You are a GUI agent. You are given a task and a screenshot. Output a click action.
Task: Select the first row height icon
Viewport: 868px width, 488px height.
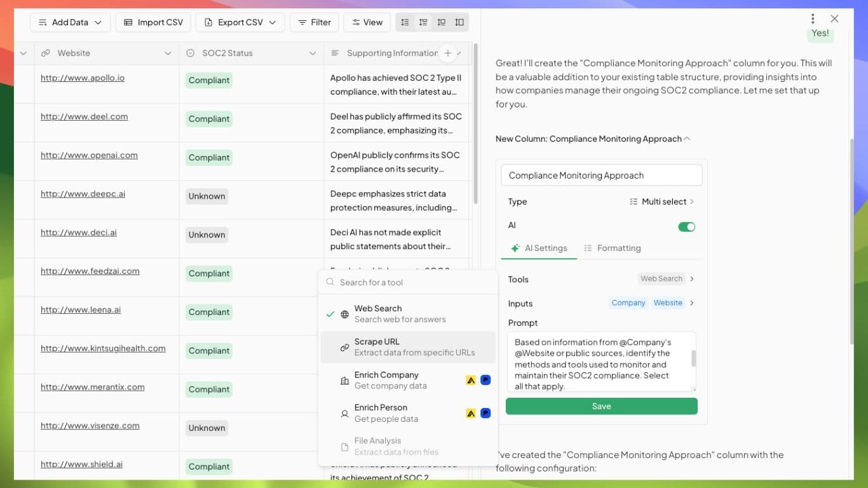click(405, 22)
